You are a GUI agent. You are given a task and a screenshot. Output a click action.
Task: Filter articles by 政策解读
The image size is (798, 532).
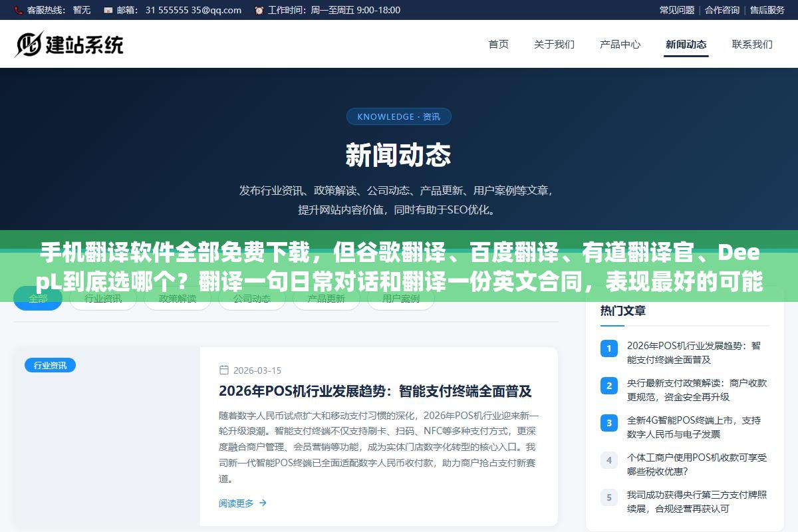click(178, 299)
